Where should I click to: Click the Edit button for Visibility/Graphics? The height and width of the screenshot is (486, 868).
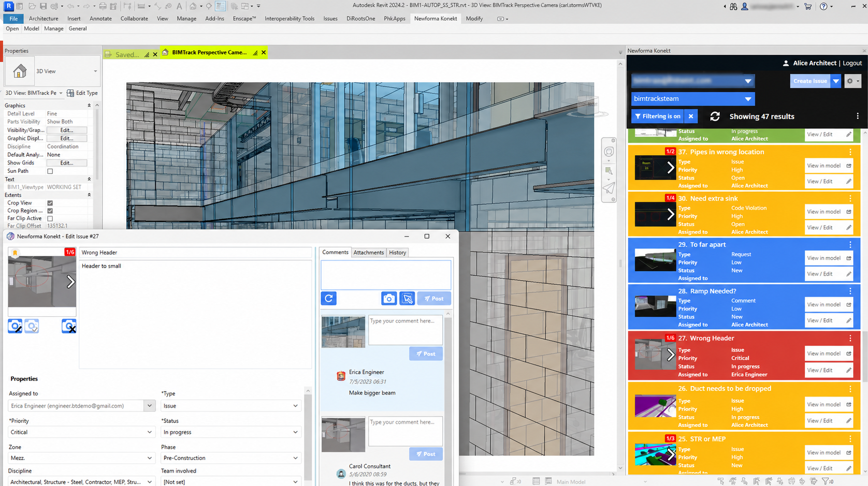67,130
